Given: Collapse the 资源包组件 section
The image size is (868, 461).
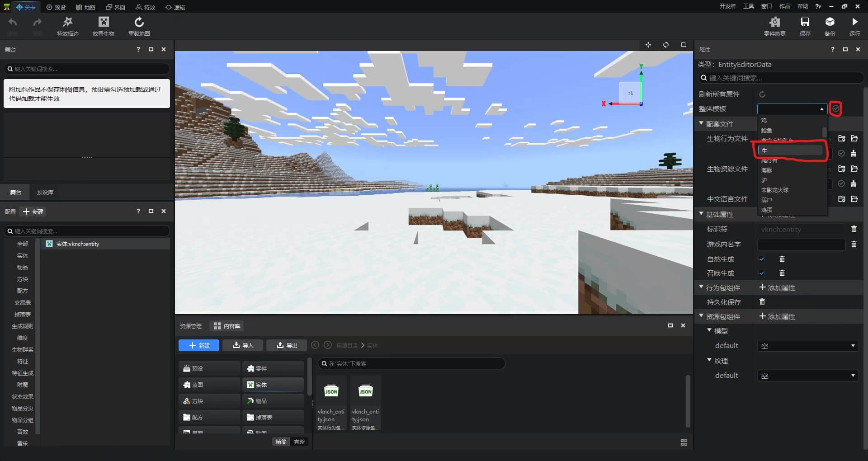Looking at the screenshot, I should (x=701, y=316).
